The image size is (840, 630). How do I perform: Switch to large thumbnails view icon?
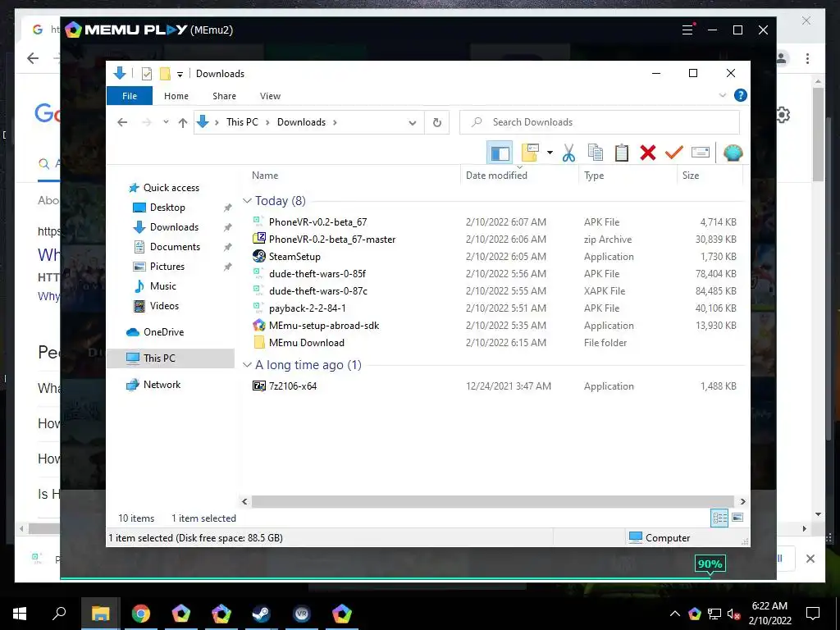coord(737,518)
